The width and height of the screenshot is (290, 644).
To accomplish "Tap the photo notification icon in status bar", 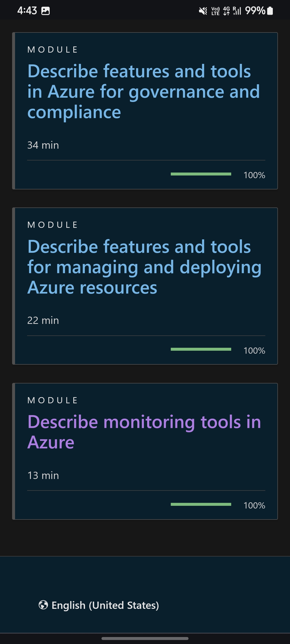I will [45, 10].
